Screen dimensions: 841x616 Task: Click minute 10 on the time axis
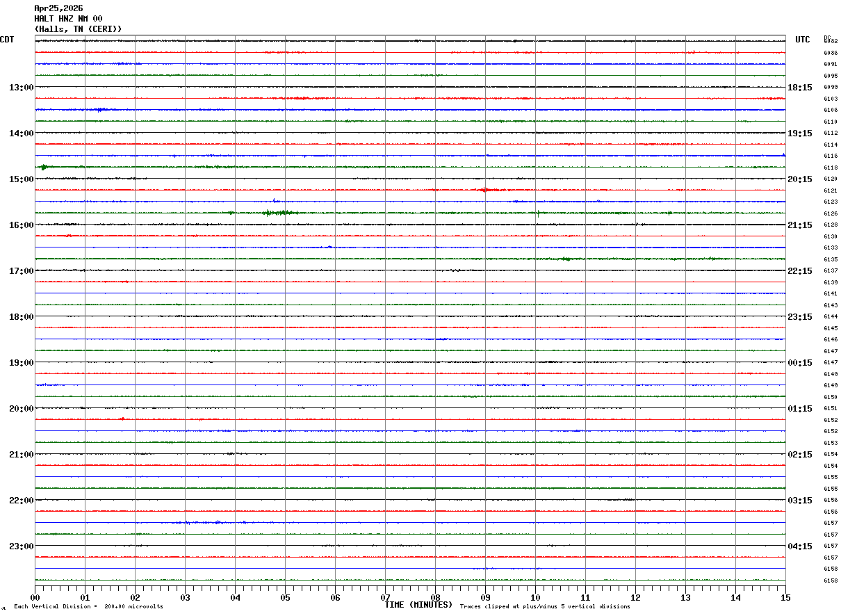click(x=535, y=597)
